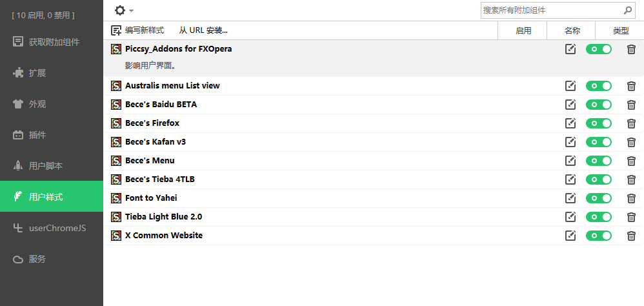The image size is (644, 306).
Task: Select the Bece's Menu name
Action: click(x=150, y=161)
